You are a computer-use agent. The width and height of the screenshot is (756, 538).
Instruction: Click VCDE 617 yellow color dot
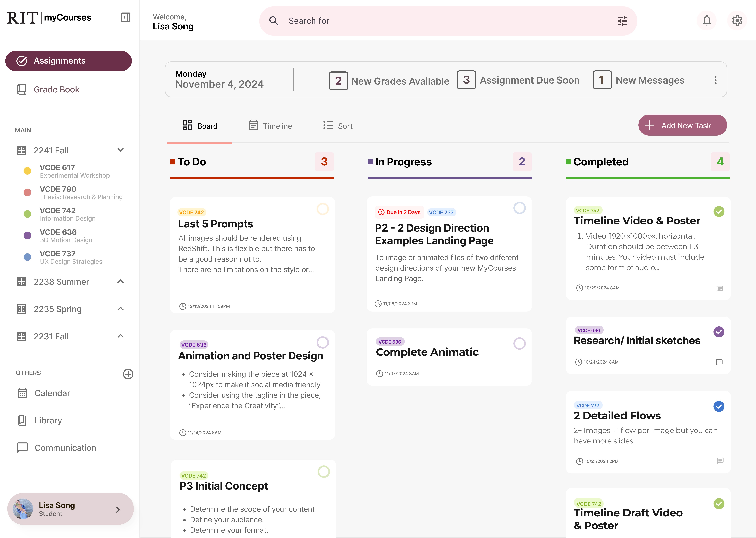(x=27, y=171)
